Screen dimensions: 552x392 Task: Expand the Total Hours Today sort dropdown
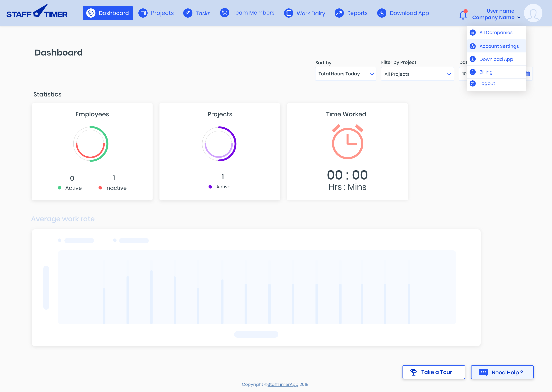click(x=346, y=74)
